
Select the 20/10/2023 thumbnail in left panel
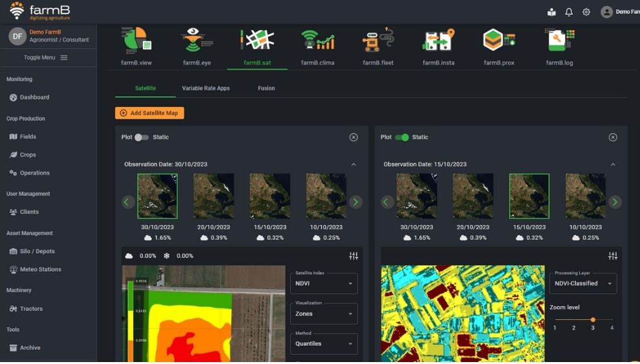point(214,196)
